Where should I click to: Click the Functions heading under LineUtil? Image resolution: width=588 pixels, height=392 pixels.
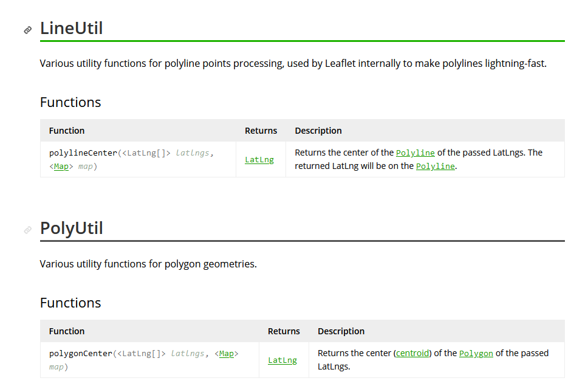pos(70,103)
